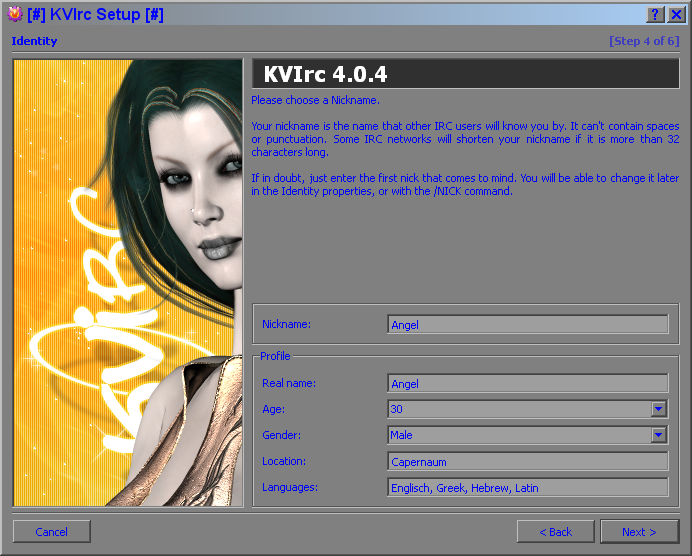
Task: Click the KVIrc artwork image
Action: [128, 283]
